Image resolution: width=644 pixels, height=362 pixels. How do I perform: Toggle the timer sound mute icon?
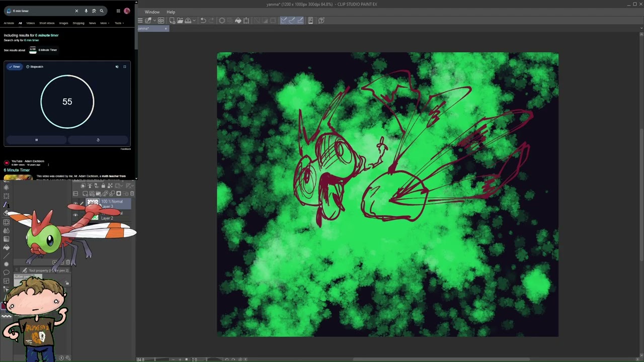117,66
